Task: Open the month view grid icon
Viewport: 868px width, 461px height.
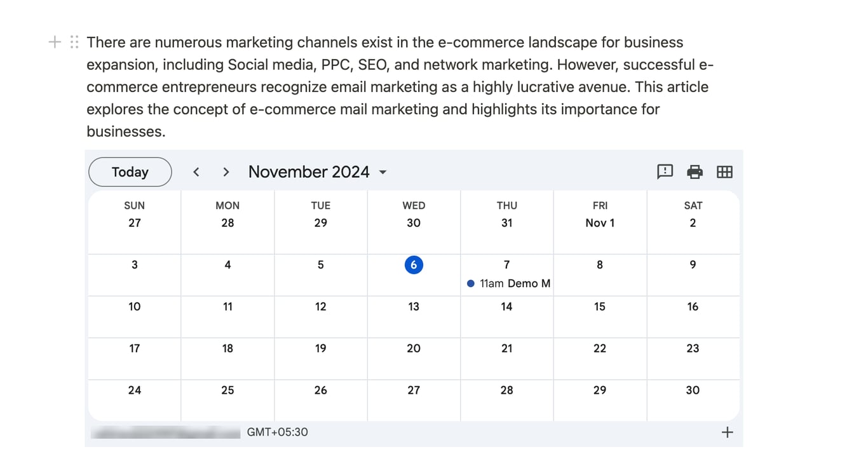Action: (x=724, y=172)
